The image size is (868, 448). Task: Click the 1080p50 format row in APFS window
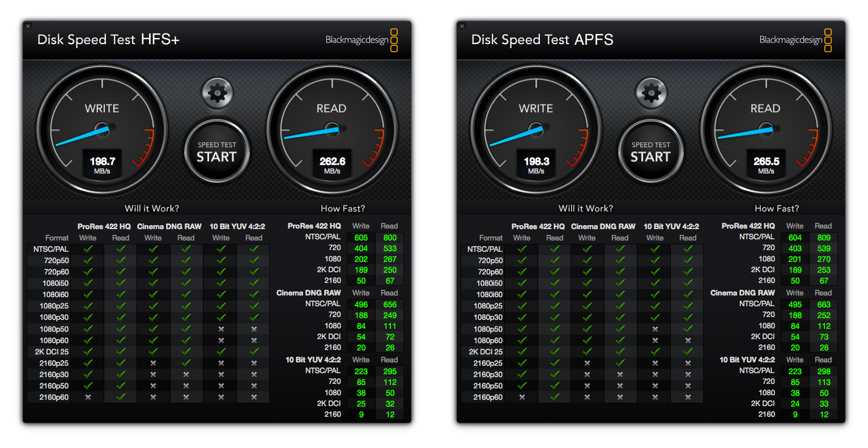click(582, 329)
